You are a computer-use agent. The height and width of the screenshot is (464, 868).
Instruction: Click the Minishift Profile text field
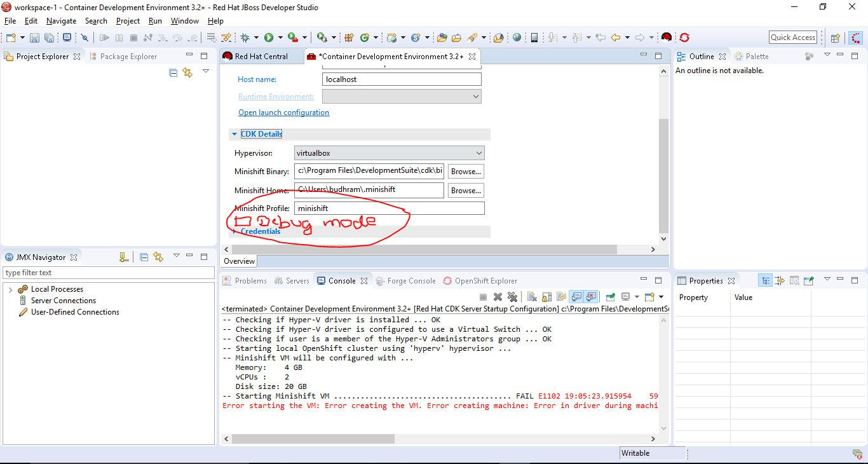pyautogui.click(x=390, y=208)
